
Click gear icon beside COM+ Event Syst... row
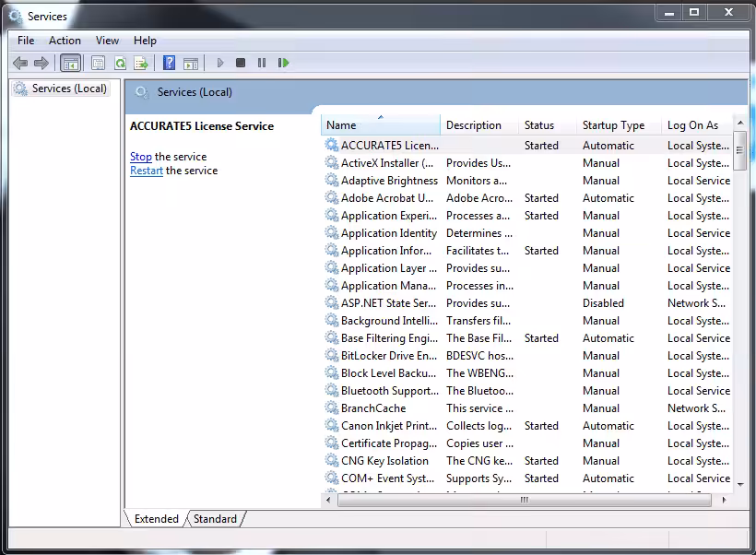[332, 478]
